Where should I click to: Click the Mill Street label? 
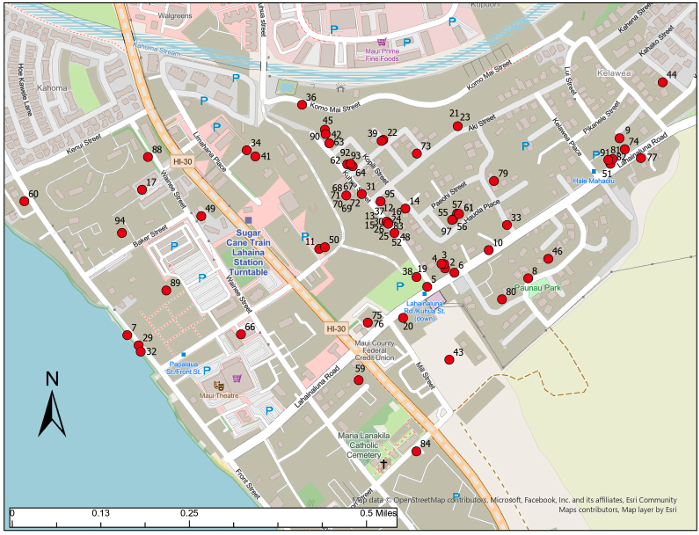point(425,376)
